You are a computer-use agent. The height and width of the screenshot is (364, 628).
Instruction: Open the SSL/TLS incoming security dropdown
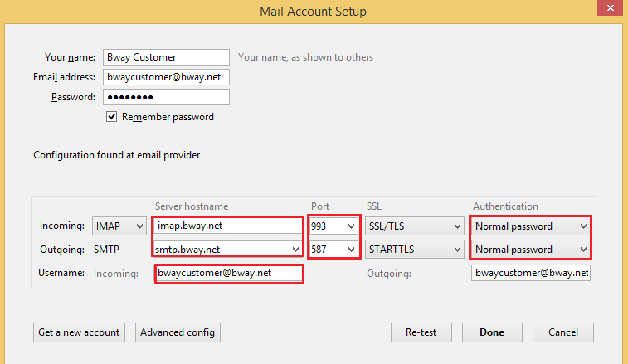coord(415,226)
